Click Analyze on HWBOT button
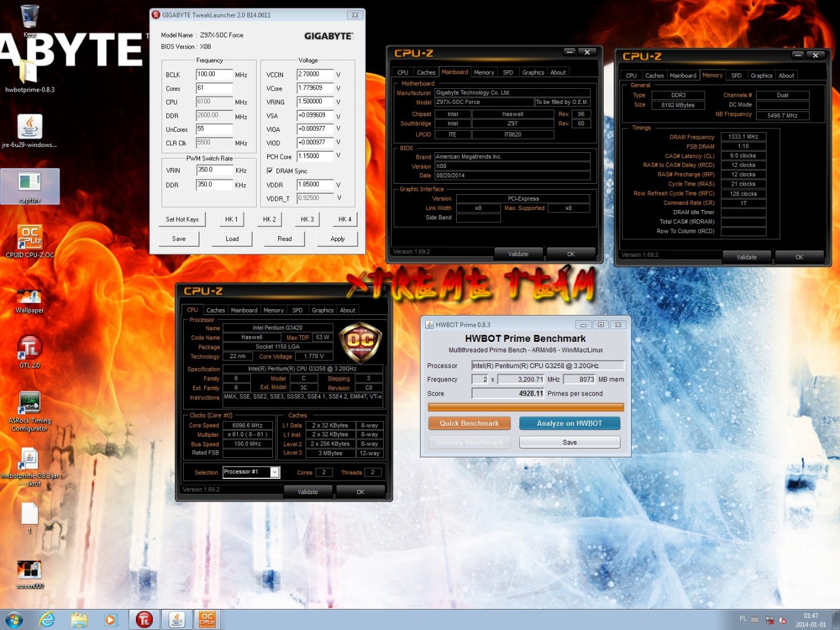This screenshot has height=630, width=840. [x=569, y=423]
